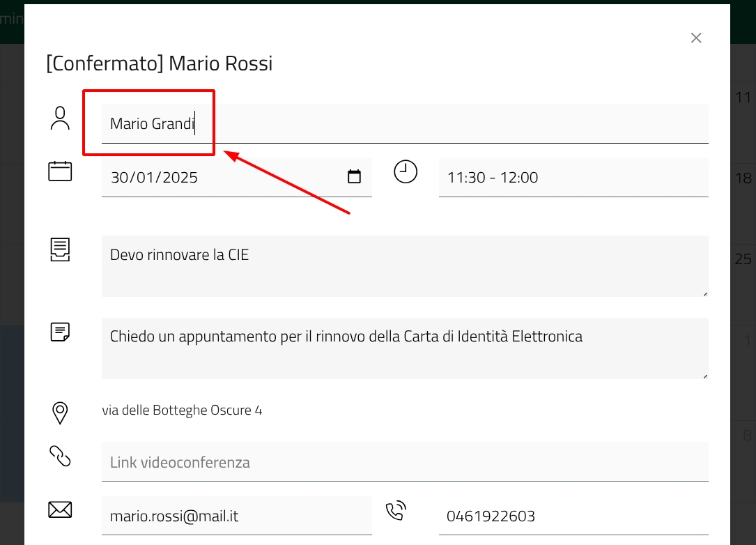Click the inbox tray icon beside the subject
The width and height of the screenshot is (756, 545).
click(x=60, y=250)
